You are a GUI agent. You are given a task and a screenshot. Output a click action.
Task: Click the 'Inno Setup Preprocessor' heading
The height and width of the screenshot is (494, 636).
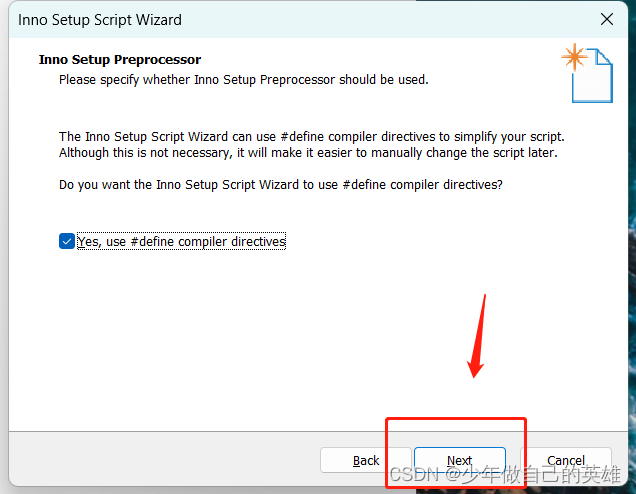click(120, 60)
